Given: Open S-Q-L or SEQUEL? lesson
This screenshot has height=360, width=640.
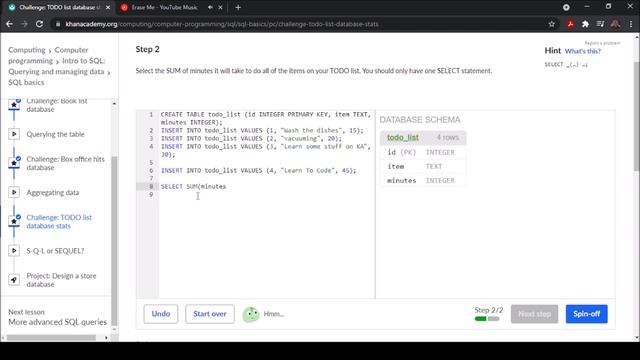Looking at the screenshot, I should coord(55,251).
